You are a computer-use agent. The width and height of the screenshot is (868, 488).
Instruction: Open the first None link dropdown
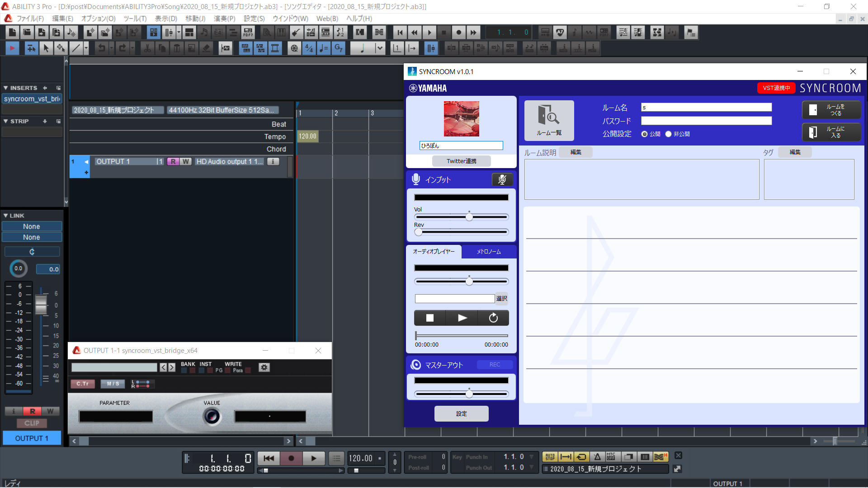(x=32, y=226)
